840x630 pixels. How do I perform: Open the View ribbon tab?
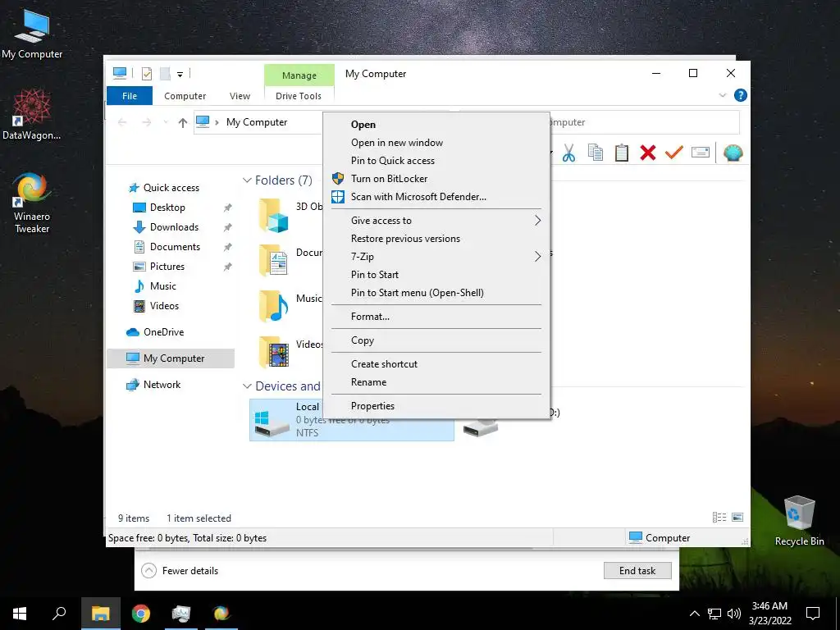point(240,96)
